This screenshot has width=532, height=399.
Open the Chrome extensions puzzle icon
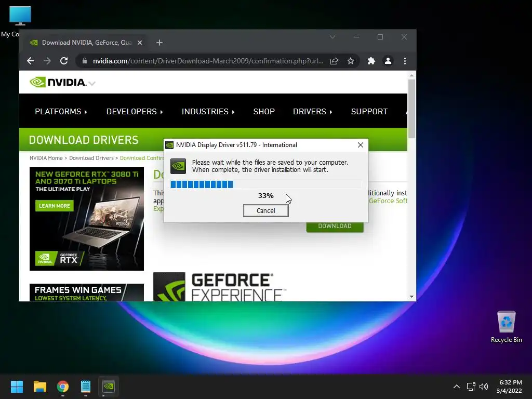(371, 61)
